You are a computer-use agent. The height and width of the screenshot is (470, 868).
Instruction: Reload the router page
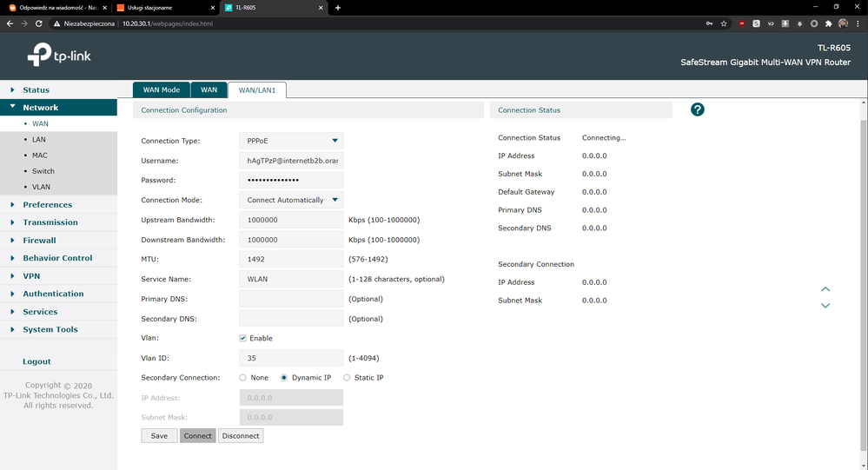click(39, 23)
